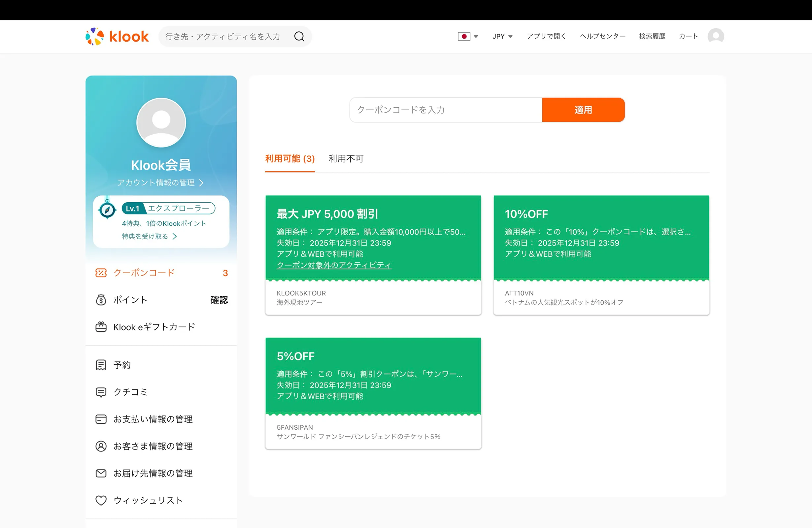The height and width of the screenshot is (528, 812).
Task: Click the gift card icon in sidebar
Action: tap(101, 327)
